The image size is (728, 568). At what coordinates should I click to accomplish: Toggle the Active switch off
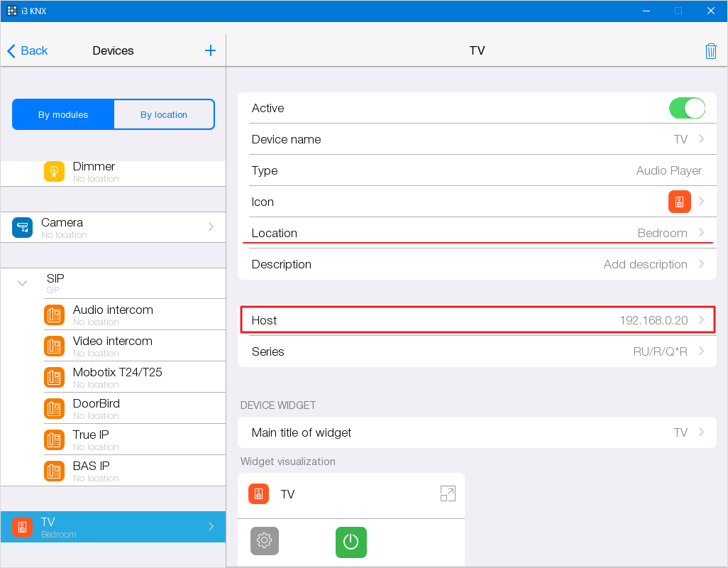[686, 108]
